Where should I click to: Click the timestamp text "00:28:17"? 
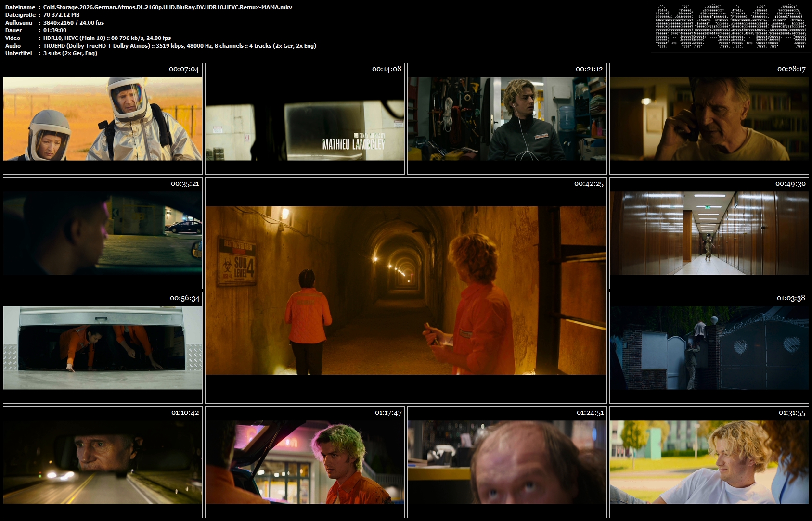[x=791, y=69]
